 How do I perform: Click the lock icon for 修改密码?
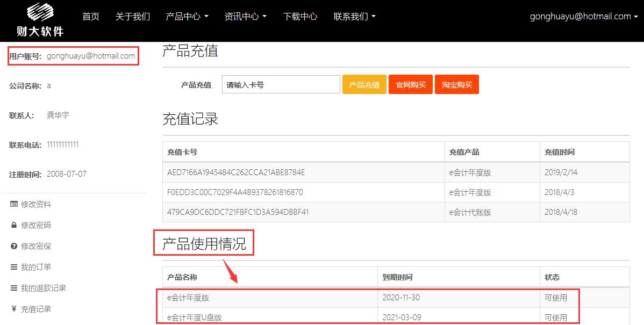[14, 225]
